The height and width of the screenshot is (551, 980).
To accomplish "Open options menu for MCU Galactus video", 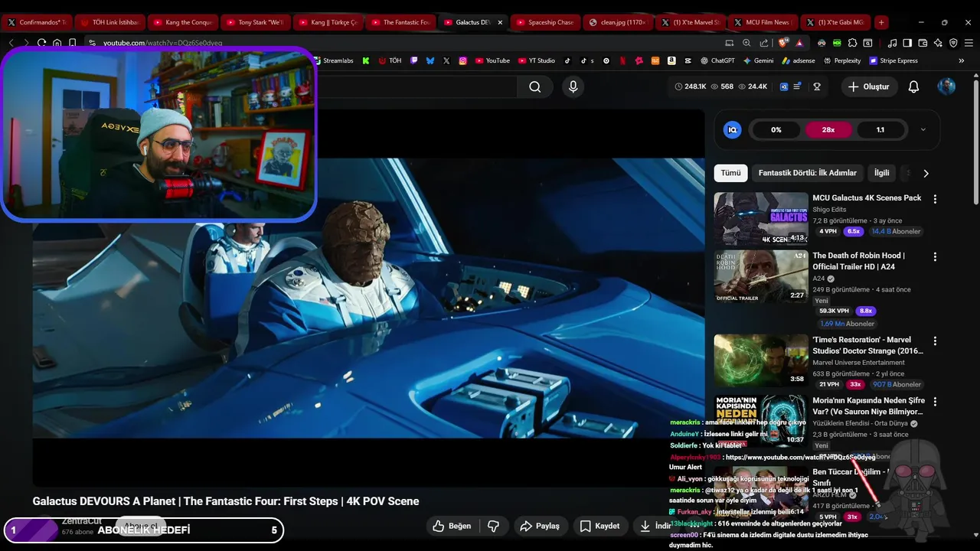I will click(934, 199).
